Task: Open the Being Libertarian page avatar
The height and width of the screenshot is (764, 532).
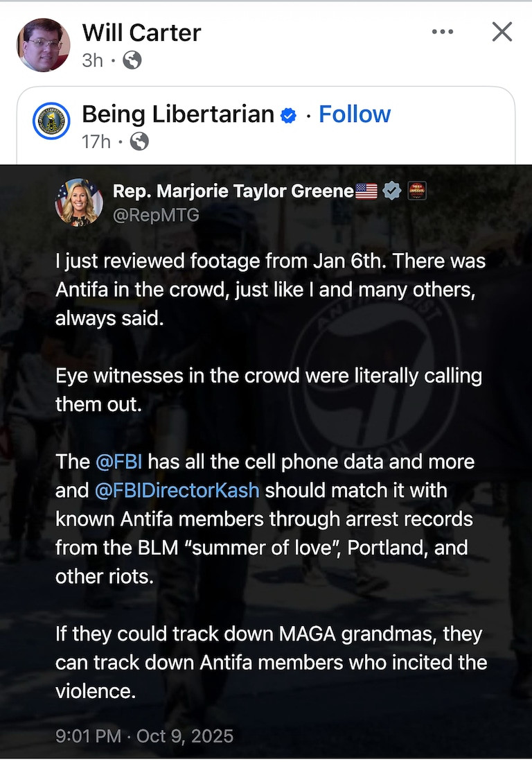Action: 51,121
